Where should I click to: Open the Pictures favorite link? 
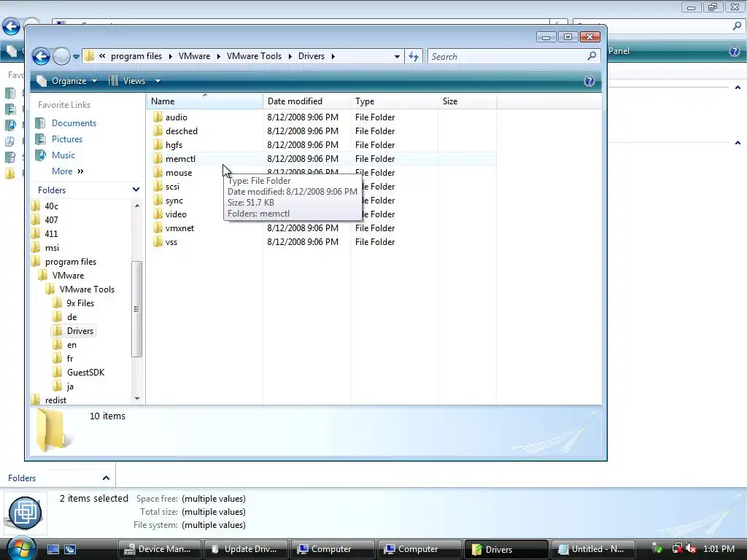point(66,139)
